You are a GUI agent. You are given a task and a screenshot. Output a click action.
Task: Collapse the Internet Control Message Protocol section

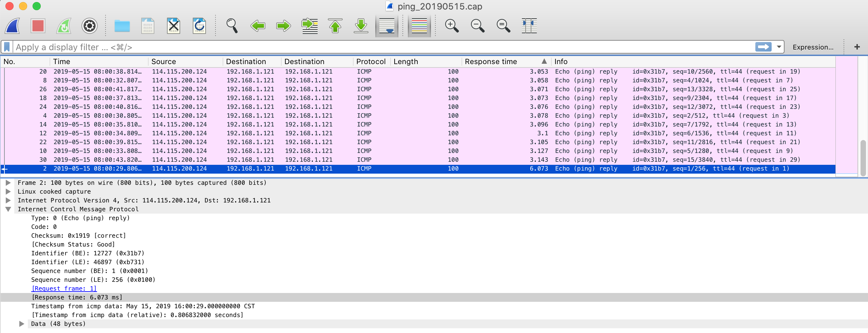[x=8, y=209]
